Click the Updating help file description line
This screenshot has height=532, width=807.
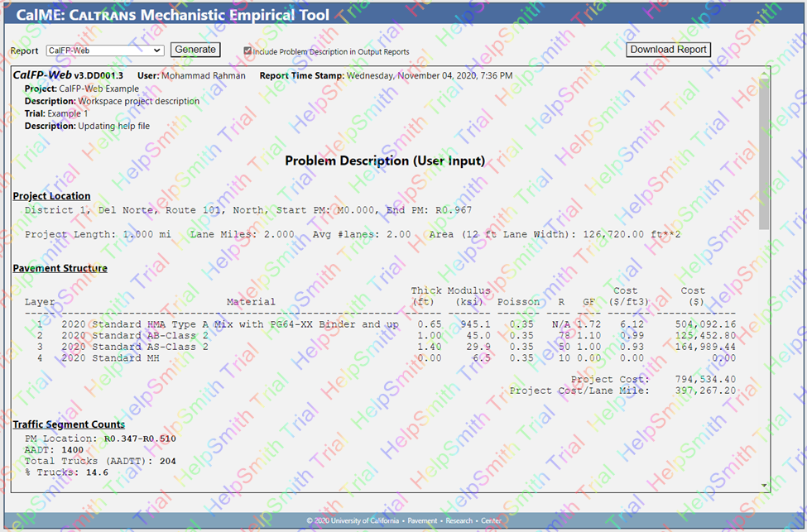coord(88,126)
